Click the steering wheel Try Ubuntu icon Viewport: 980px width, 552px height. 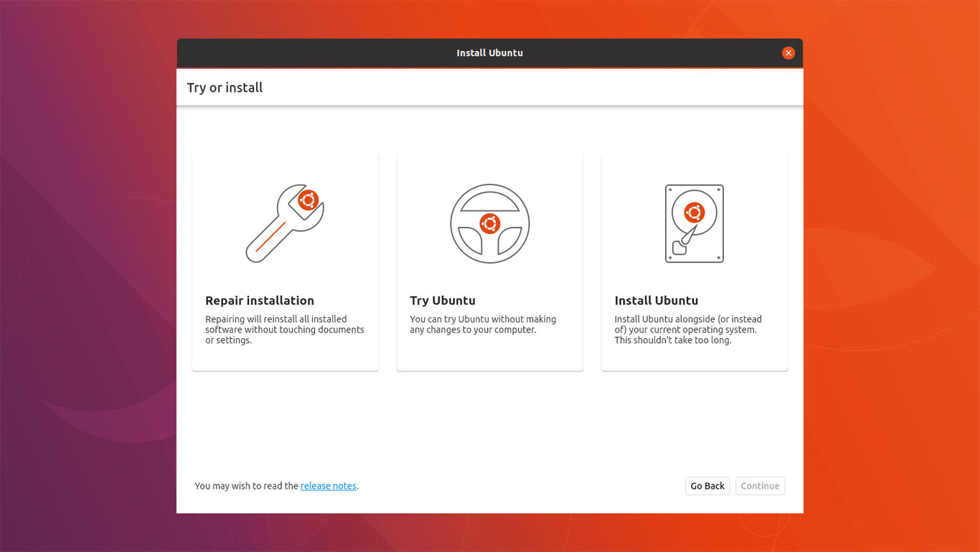489,223
